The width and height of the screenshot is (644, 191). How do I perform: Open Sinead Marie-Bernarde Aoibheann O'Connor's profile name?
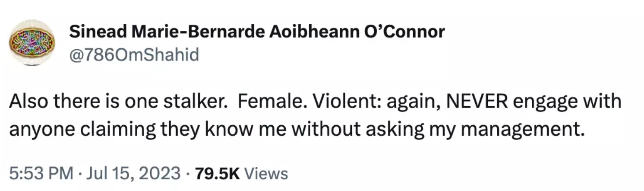(256, 32)
